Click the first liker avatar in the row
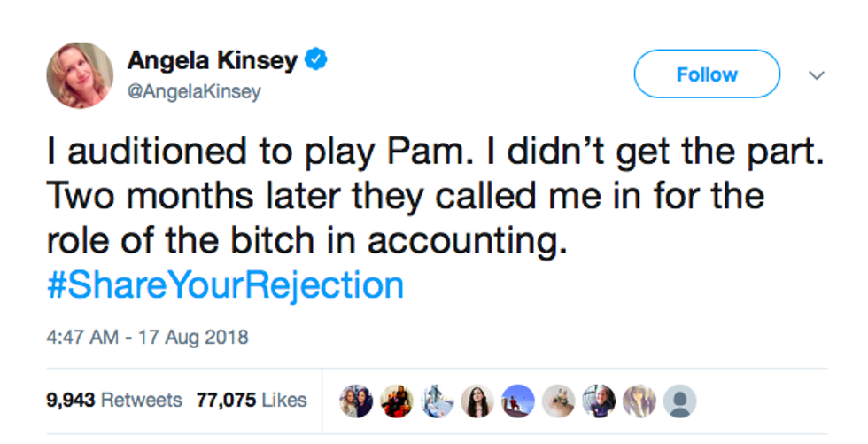Screen dimensions: 868x444 [x=355, y=401]
